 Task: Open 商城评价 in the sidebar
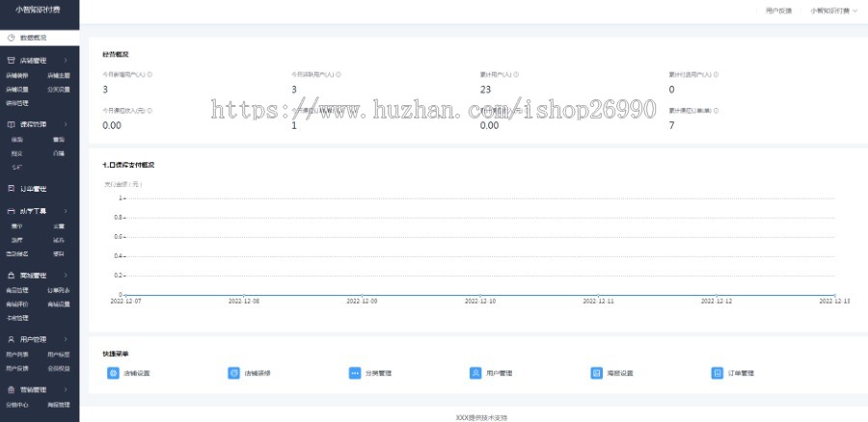16,304
